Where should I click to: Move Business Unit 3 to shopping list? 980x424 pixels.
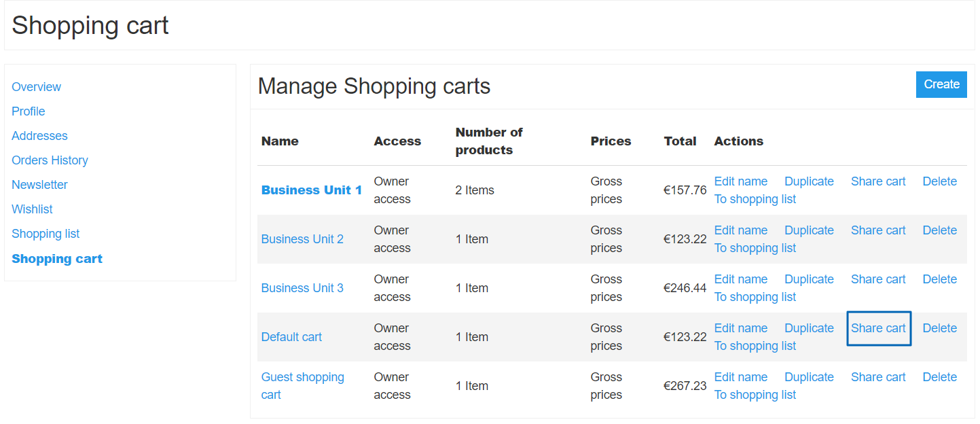pos(755,297)
